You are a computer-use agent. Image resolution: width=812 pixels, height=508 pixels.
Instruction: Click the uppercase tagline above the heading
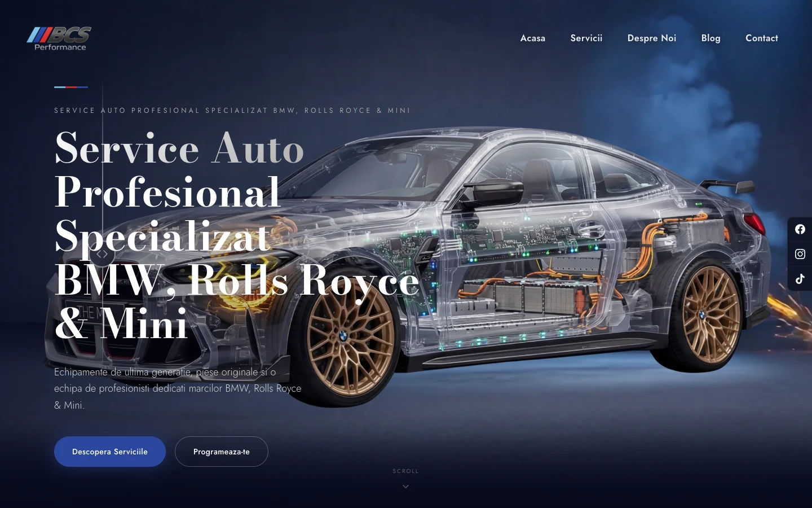coord(232,111)
